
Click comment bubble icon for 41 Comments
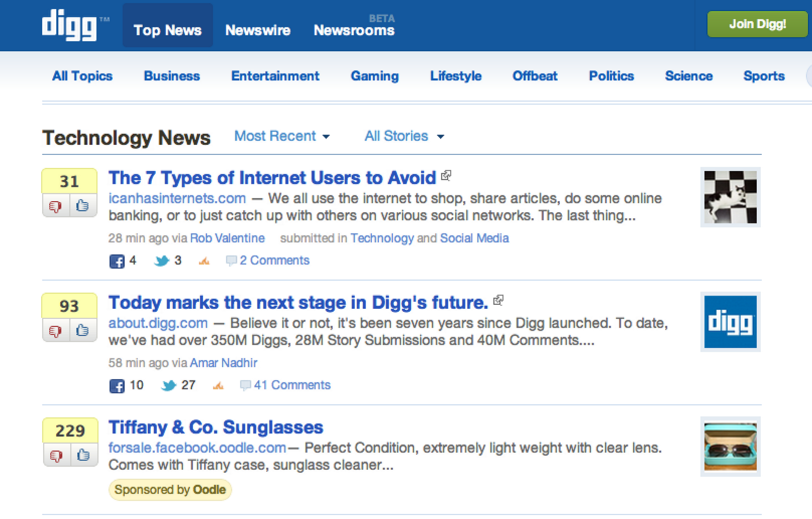[x=245, y=385]
